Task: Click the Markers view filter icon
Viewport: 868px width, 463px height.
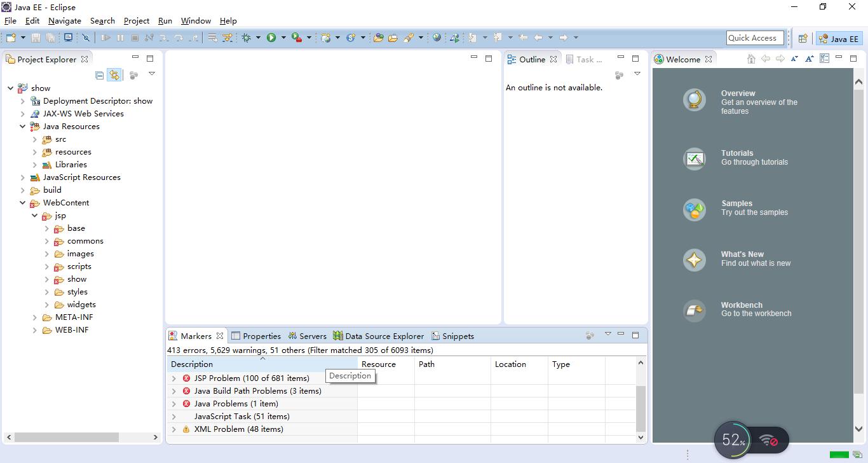Action: [590, 335]
